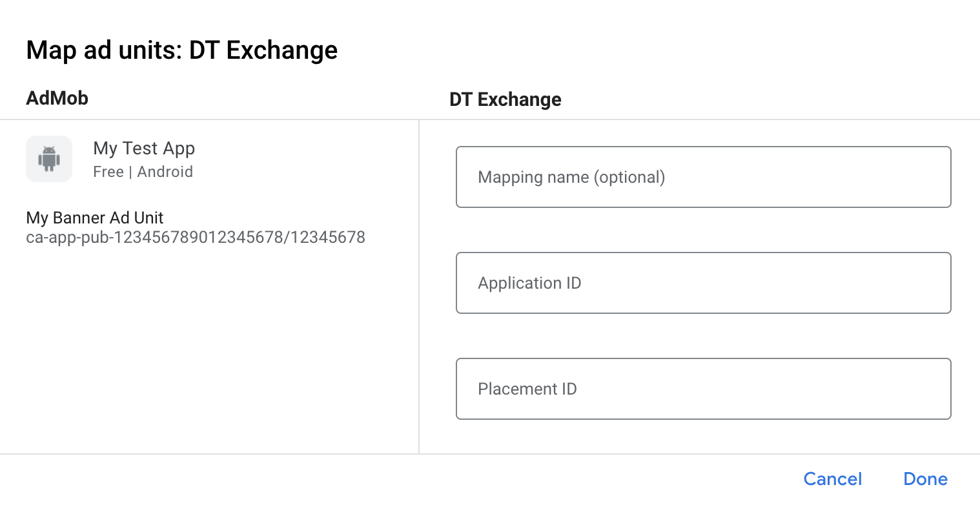Image resolution: width=980 pixels, height=527 pixels.
Task: Click "Map ad units" in the dialog title
Action: point(103,50)
